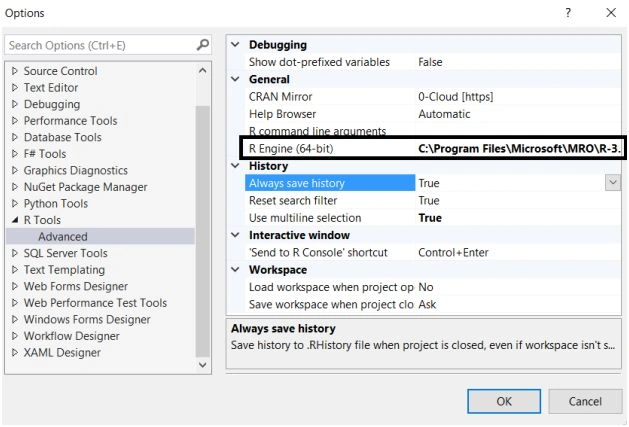This screenshot has width=629, height=427.
Task: Expand the Web Forms Designer node
Action: click(x=15, y=286)
